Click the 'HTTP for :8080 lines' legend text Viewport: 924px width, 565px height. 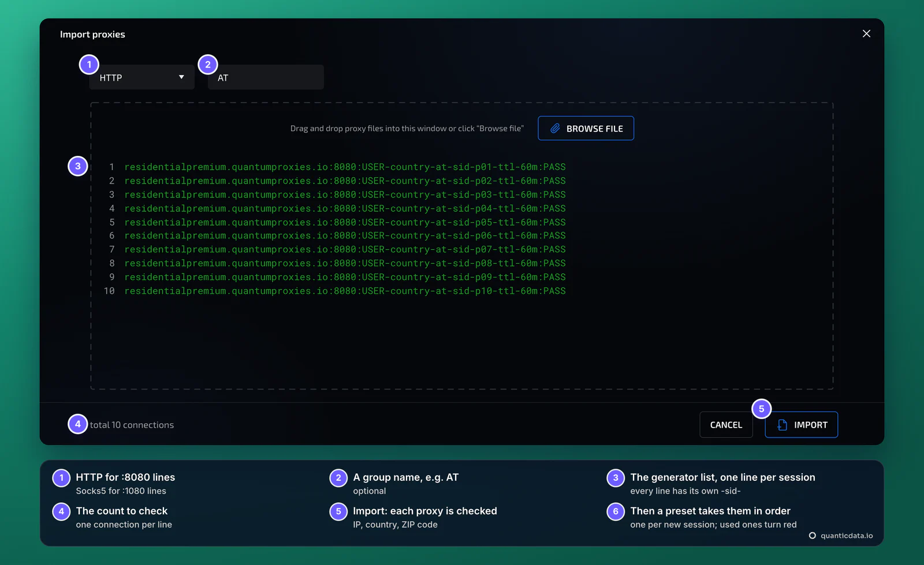125,477
